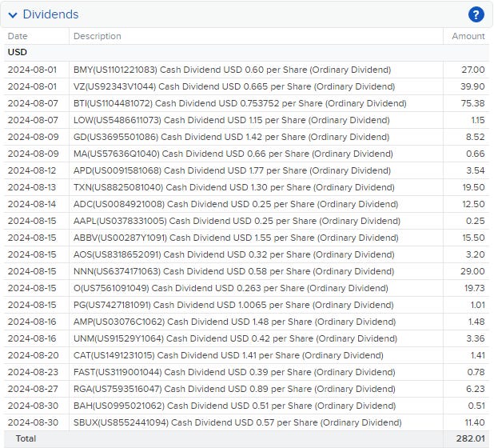Click the 39.90 amount for VZ
This screenshot has height=448, width=494.
coord(472,86)
